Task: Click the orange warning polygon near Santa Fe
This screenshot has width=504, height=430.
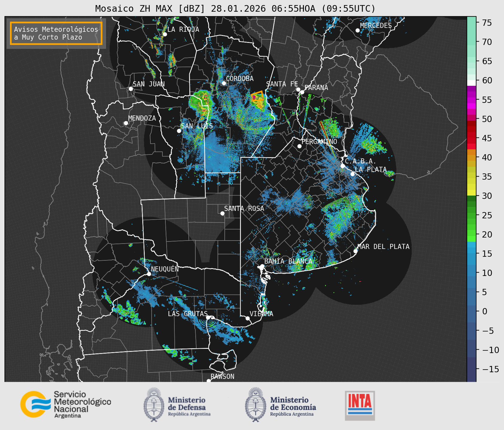Action: tap(258, 96)
